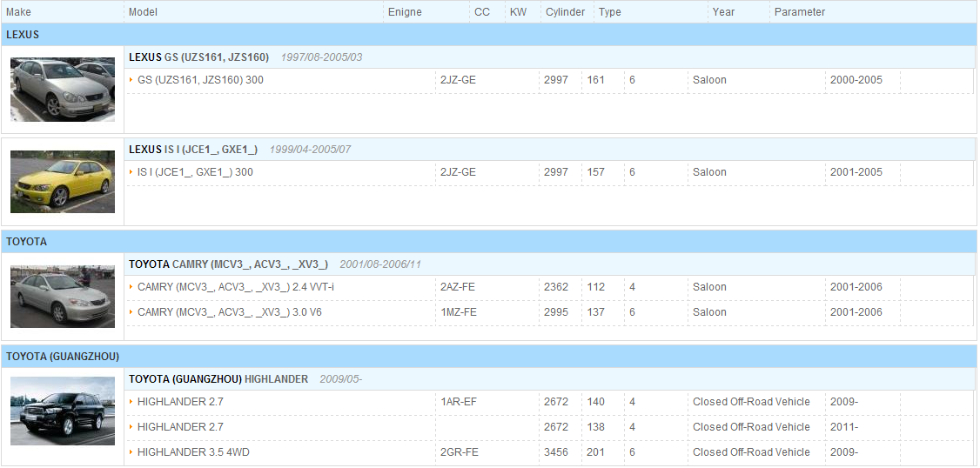980x468 pixels.
Task: Click the 2001/08-2006/11 production date
Action: coord(380,264)
